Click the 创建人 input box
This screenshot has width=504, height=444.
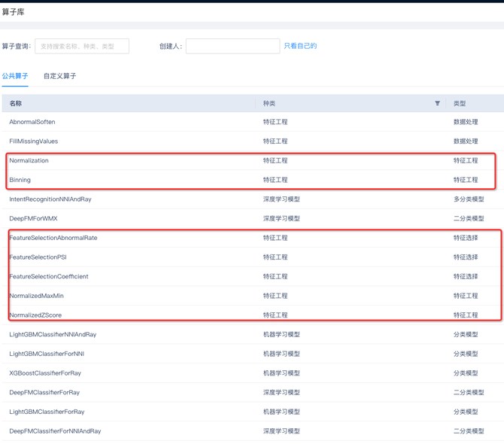coord(232,47)
